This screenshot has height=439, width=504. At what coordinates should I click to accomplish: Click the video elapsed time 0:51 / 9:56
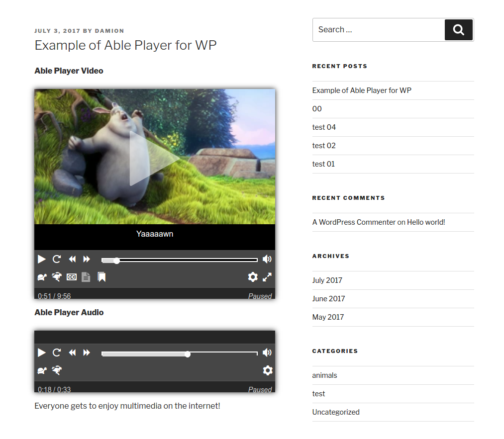point(54,296)
